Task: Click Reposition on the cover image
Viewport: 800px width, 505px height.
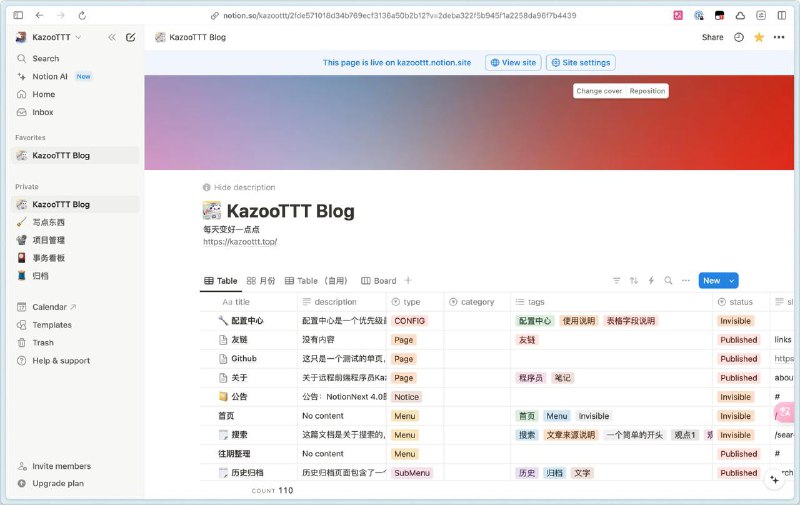Action: click(x=647, y=91)
